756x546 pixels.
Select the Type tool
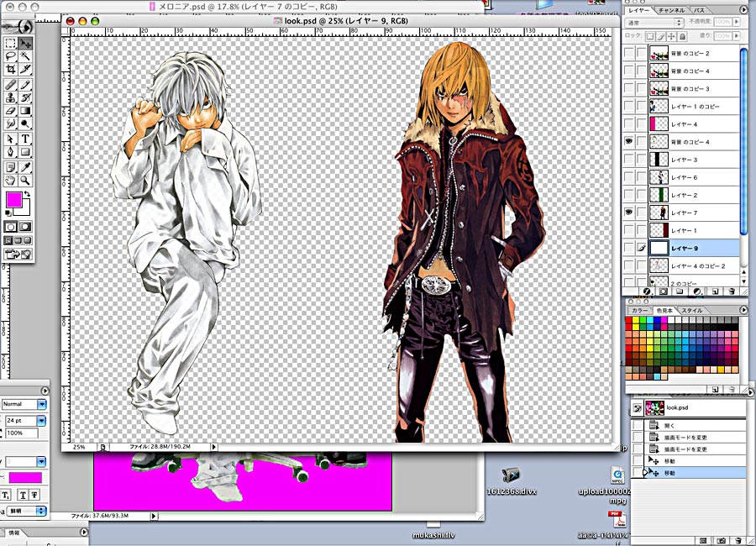[x=25, y=139]
